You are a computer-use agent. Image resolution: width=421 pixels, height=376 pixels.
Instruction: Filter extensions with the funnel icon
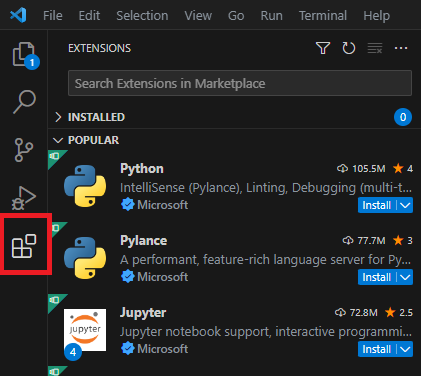point(323,48)
